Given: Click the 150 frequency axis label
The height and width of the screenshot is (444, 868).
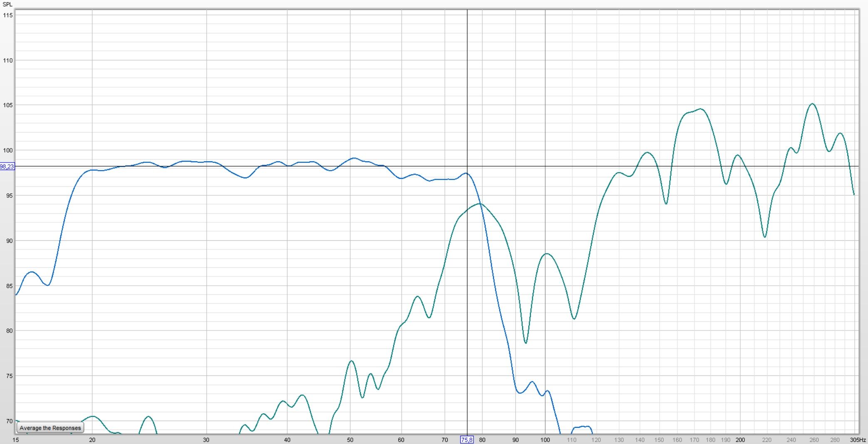Looking at the screenshot, I should tap(659, 440).
